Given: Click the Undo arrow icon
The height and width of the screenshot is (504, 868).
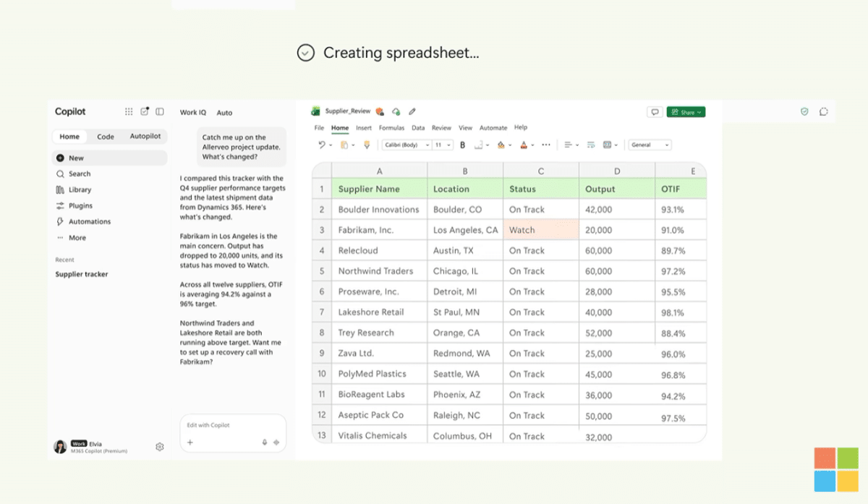Looking at the screenshot, I should 322,145.
